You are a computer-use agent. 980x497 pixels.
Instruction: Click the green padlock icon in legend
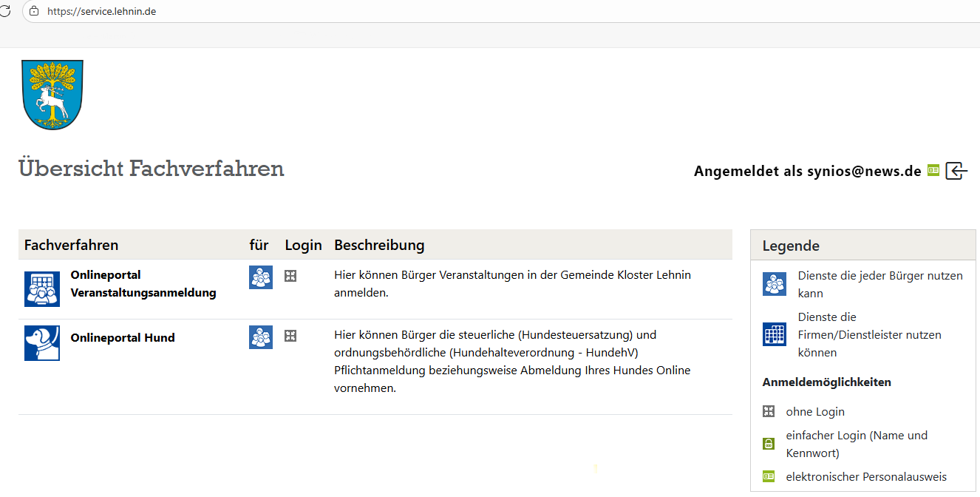[769, 444]
